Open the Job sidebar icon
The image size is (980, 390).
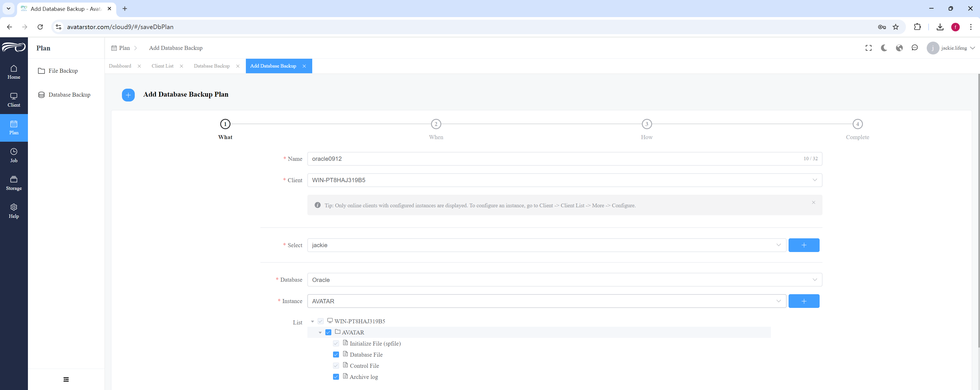coord(14,155)
